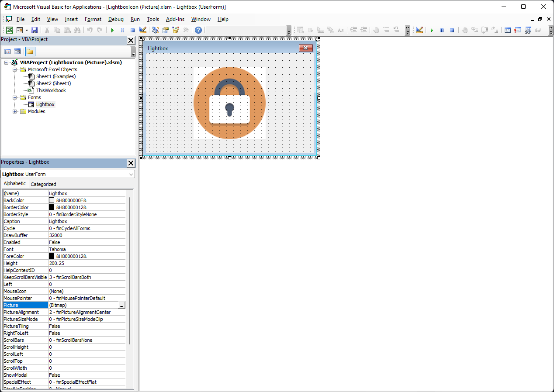Click View Object in the Project panel

[17, 52]
